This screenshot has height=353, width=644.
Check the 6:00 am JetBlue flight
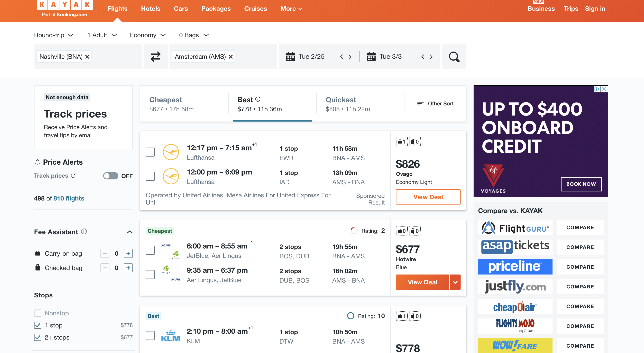pyautogui.click(x=150, y=250)
